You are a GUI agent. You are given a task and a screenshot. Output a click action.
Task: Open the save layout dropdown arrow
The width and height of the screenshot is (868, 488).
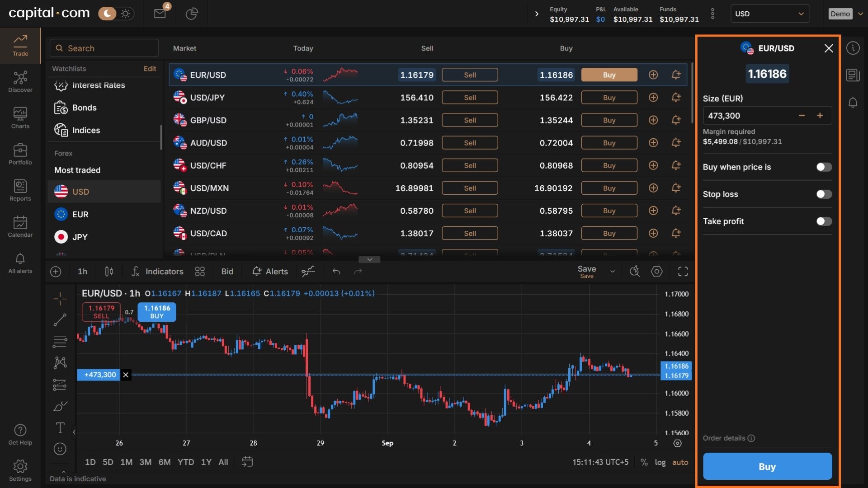pos(613,272)
